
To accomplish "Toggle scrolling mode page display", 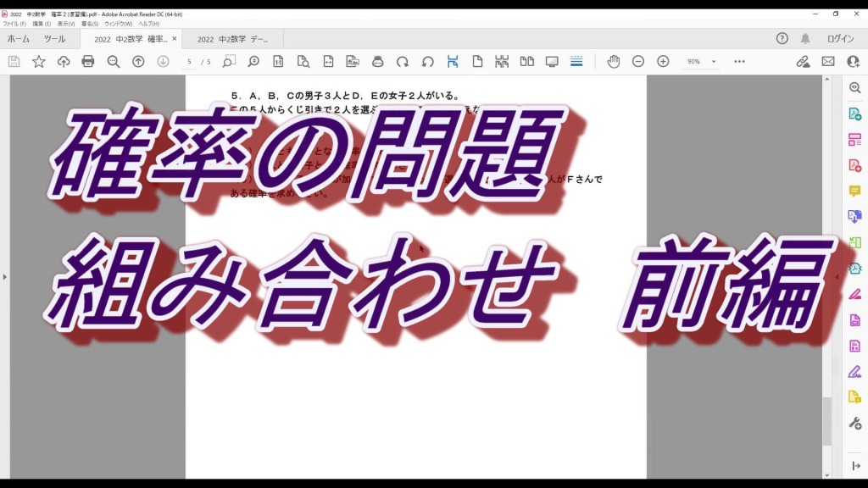I will 502,62.
